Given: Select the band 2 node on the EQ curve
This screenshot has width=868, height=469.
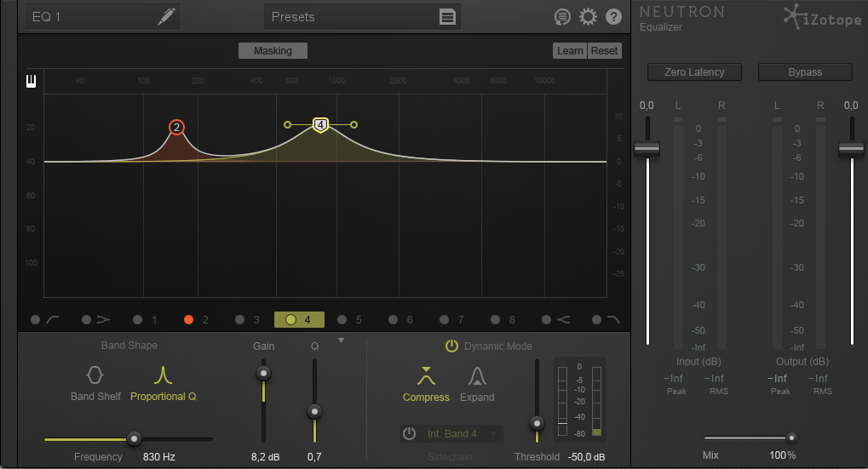Looking at the screenshot, I should coord(176,128).
